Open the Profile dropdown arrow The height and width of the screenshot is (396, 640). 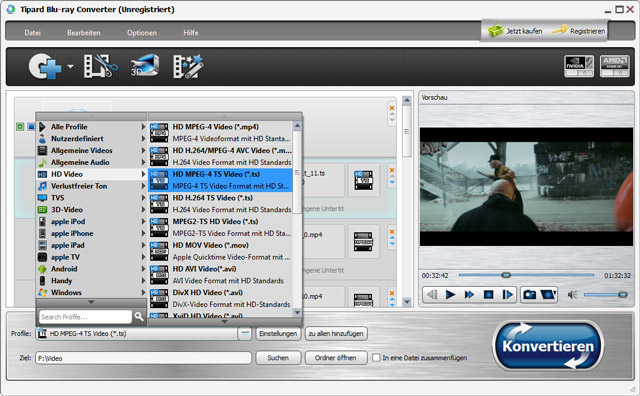point(244,334)
